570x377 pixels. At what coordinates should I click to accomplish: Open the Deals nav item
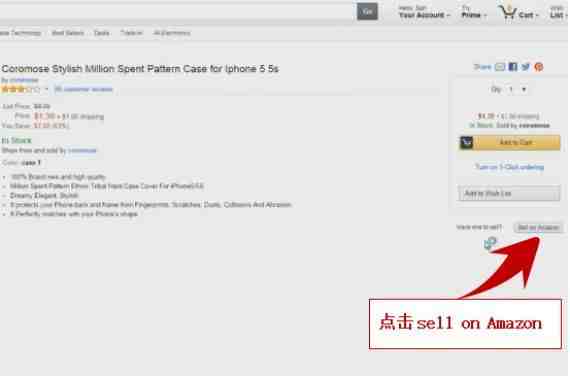coord(101,33)
